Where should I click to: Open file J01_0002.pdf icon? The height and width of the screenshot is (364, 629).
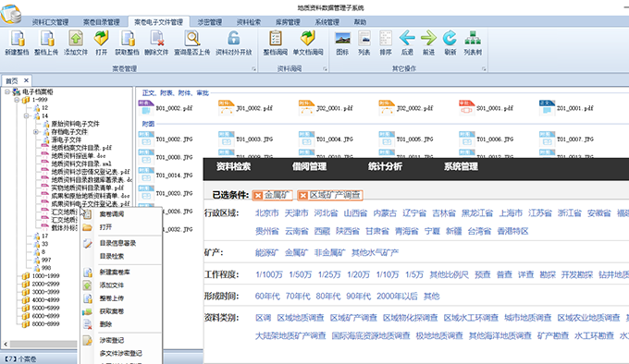pyautogui.click(x=226, y=108)
